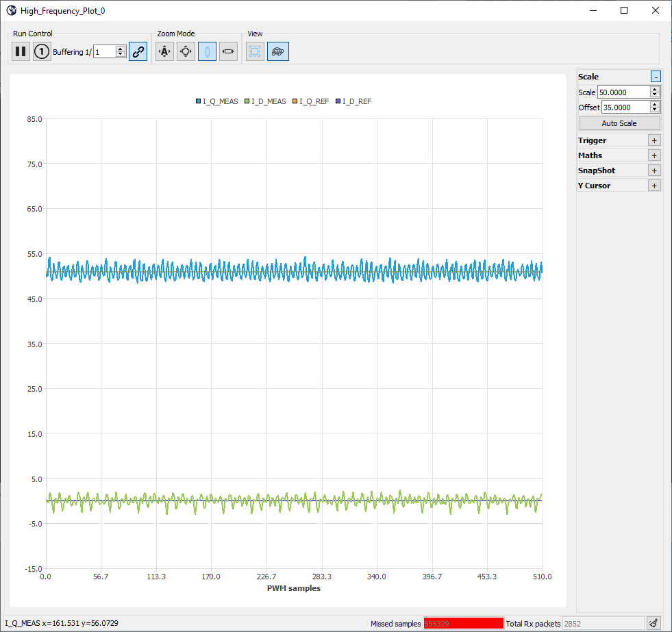Click the Total Rx packets field
This screenshot has height=632, width=672.
tap(603, 623)
